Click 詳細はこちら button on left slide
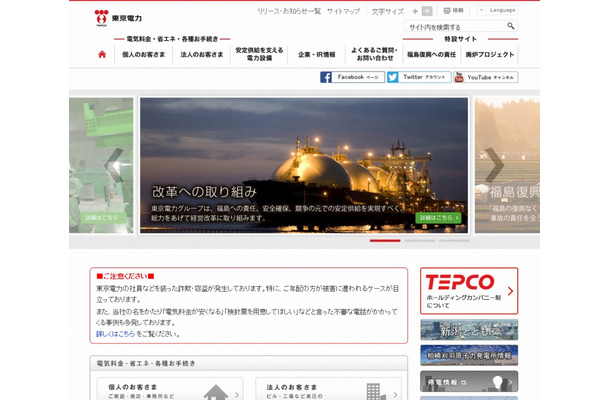The height and width of the screenshot is (400, 610). pyautogui.click(x=102, y=218)
